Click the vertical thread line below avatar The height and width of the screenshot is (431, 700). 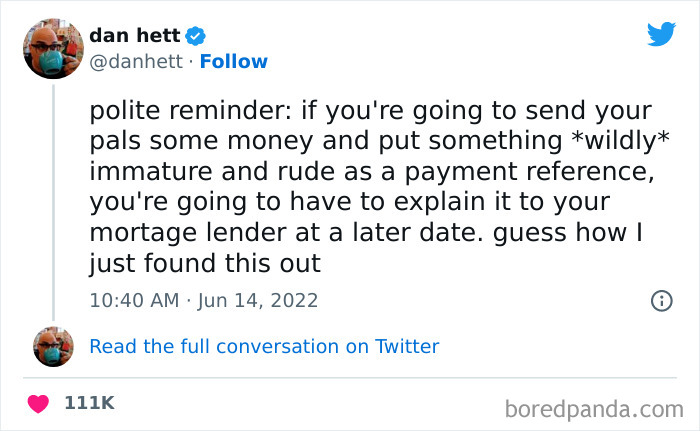(x=53, y=200)
